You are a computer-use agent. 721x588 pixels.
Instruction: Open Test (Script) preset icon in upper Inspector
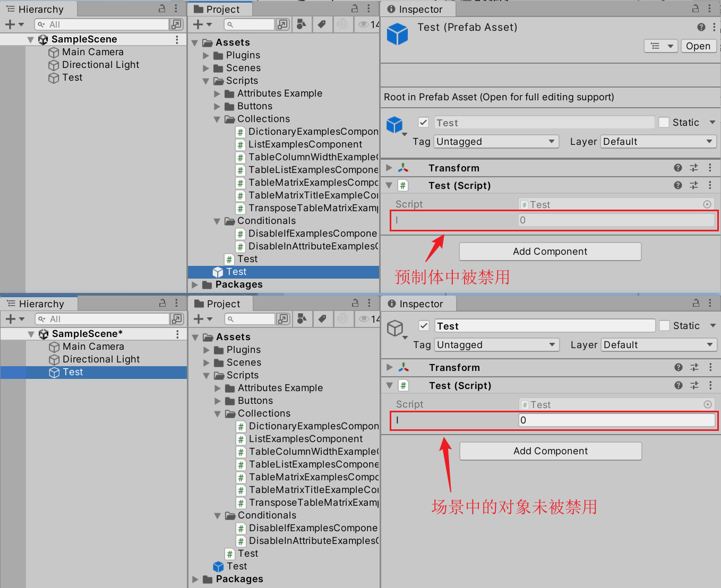pyautogui.click(x=694, y=185)
